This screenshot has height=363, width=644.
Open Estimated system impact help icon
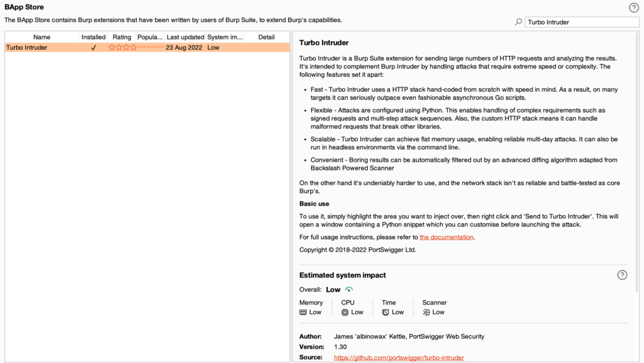pyautogui.click(x=622, y=275)
